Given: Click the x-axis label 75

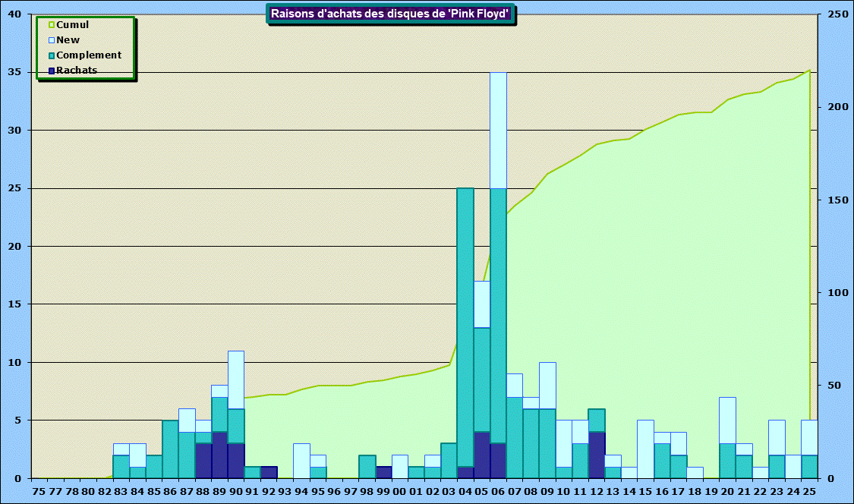Looking at the screenshot, I should 39,492.
